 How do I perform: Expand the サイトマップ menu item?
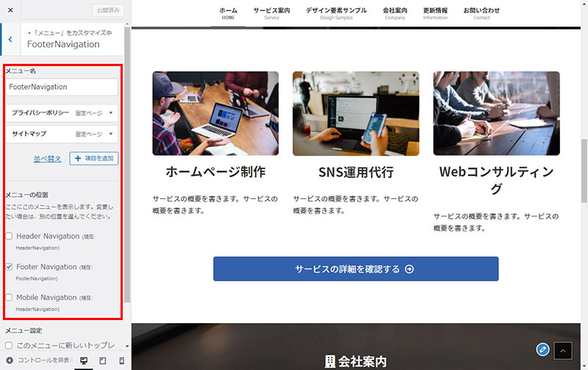111,134
